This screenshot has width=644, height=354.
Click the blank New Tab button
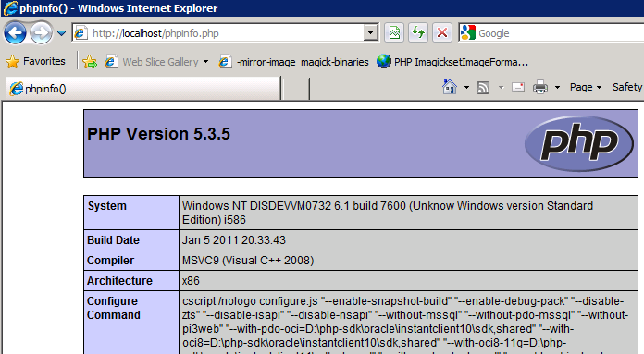(296, 89)
